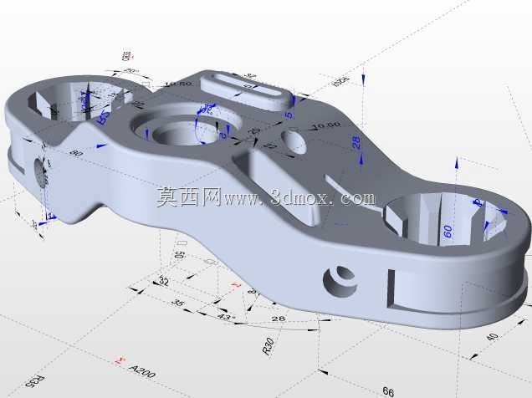Screen dimensions: 532x398
Task: Select the blue "60" dimension in socket
Action: tap(448, 231)
